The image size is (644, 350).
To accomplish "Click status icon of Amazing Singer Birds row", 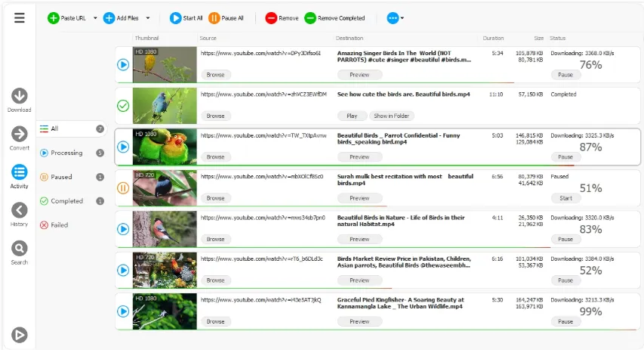I will point(123,64).
